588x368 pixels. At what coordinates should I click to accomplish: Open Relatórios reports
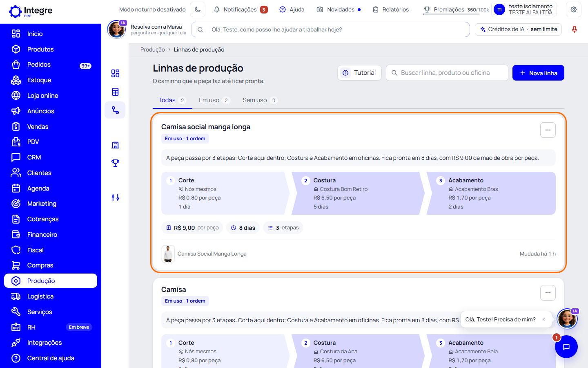coord(391,9)
